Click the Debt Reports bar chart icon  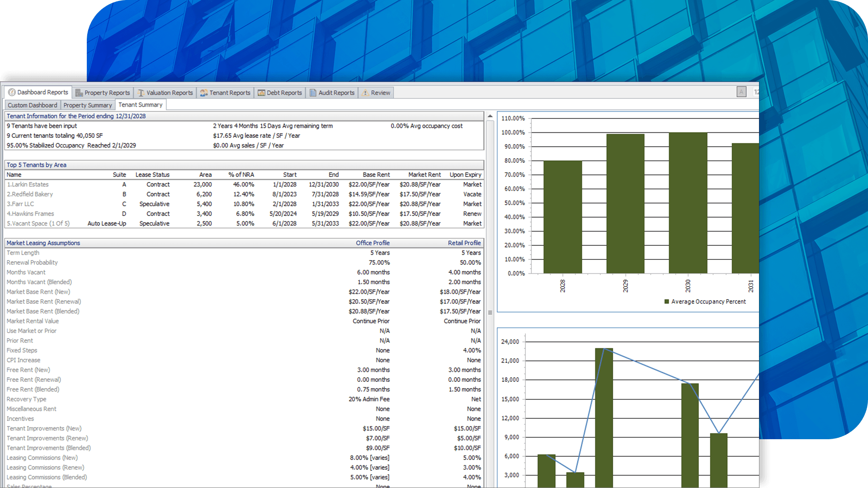click(261, 92)
